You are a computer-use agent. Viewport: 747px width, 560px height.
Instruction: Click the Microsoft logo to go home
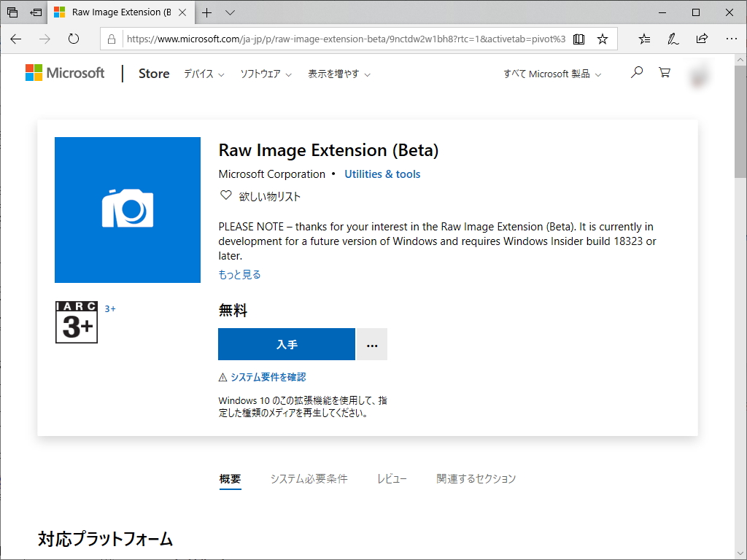pyautogui.click(x=64, y=72)
